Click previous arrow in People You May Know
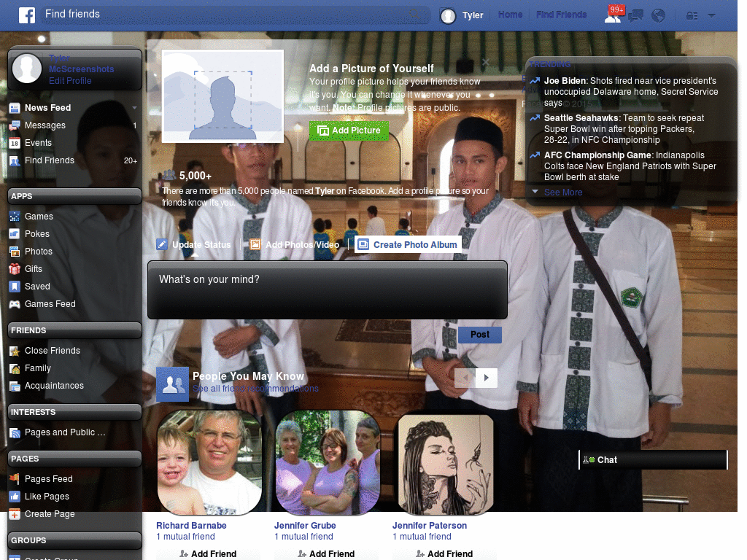Viewport: 747px width, 560px height. (x=465, y=378)
